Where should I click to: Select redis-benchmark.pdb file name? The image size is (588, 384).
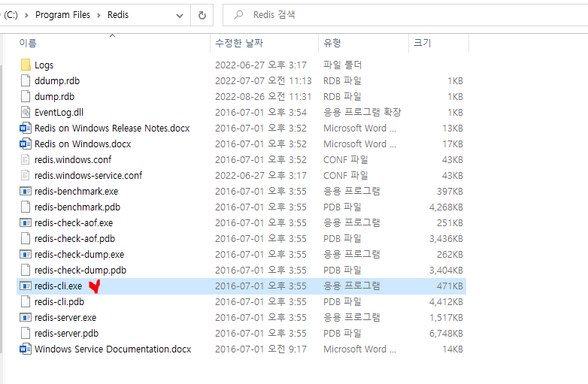coord(77,207)
